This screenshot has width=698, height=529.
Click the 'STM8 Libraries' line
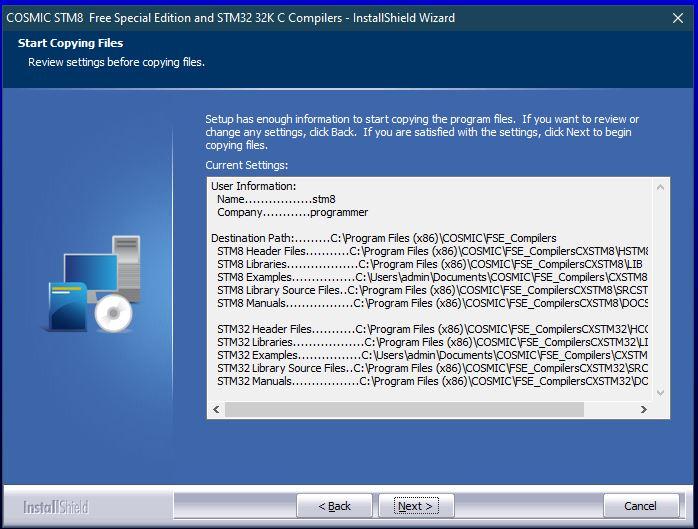tap(430, 264)
